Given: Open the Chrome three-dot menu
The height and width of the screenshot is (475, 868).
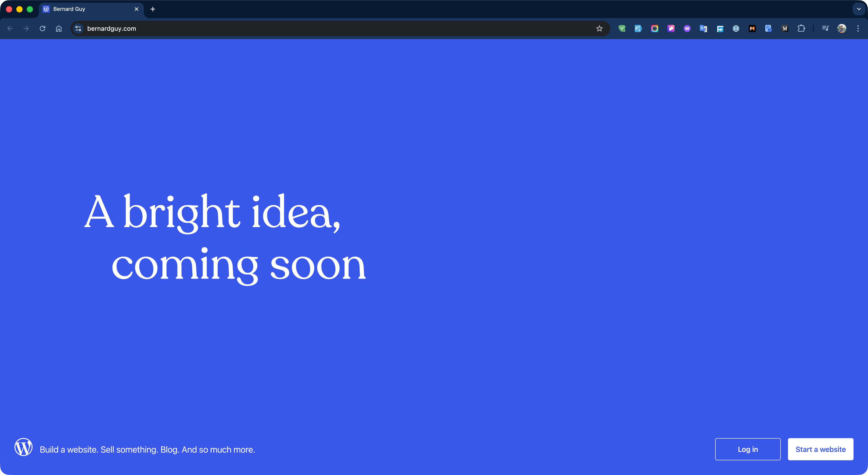Looking at the screenshot, I should [858, 29].
